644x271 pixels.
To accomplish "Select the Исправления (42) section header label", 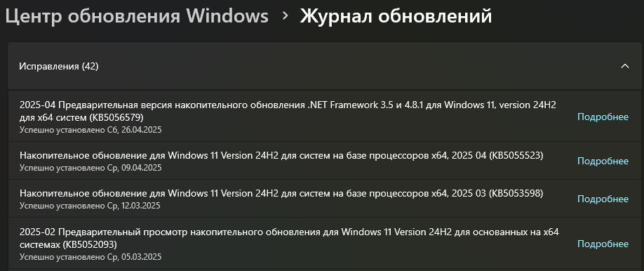I will point(59,66).
